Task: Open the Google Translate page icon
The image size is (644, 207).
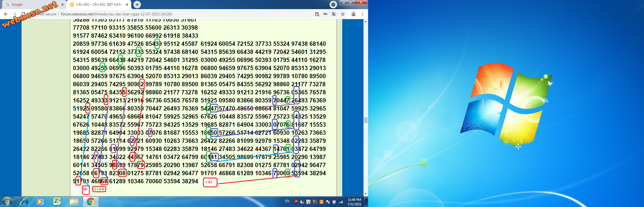Action: pyautogui.click(x=334, y=14)
